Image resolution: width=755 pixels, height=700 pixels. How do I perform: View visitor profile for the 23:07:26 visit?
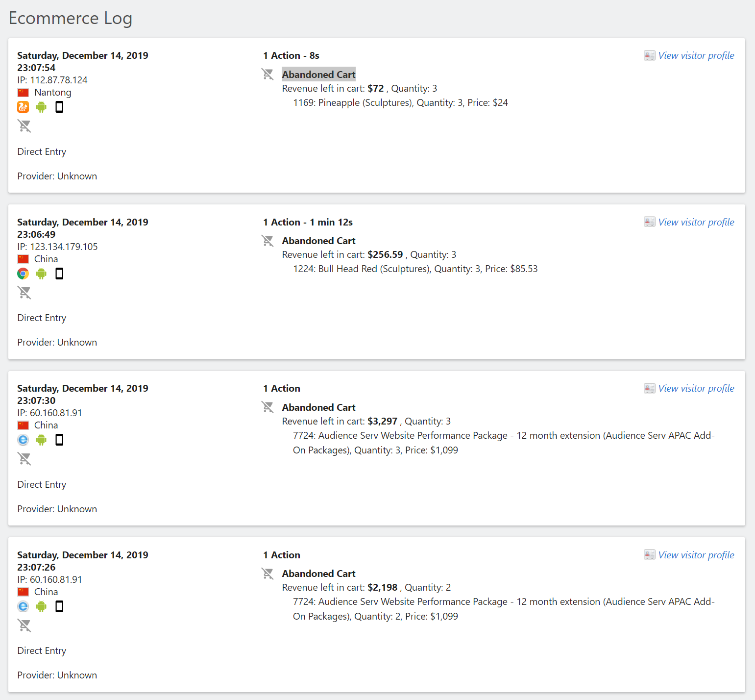pos(696,555)
